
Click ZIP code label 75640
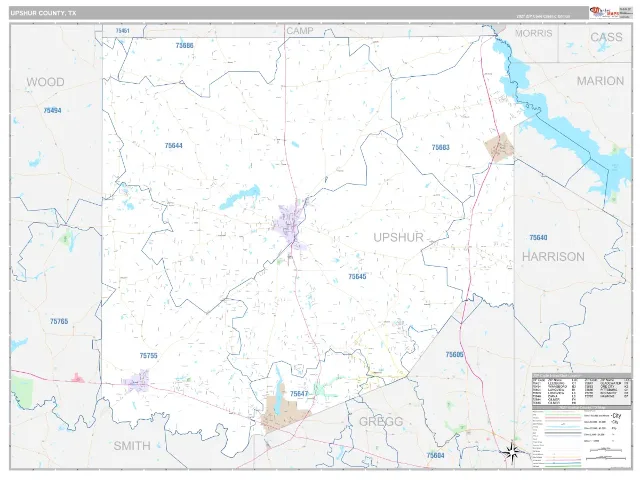click(x=538, y=238)
